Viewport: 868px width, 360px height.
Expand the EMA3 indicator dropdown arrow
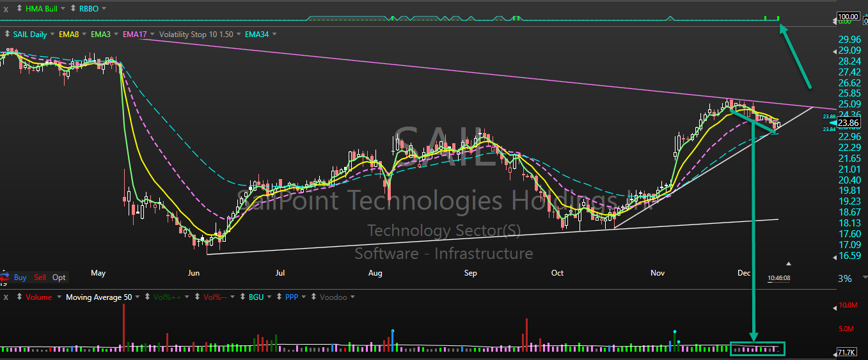115,34
